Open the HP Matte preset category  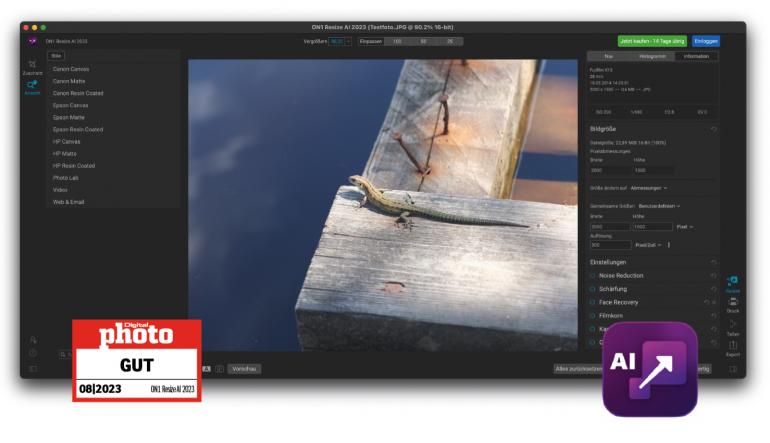coord(65,154)
